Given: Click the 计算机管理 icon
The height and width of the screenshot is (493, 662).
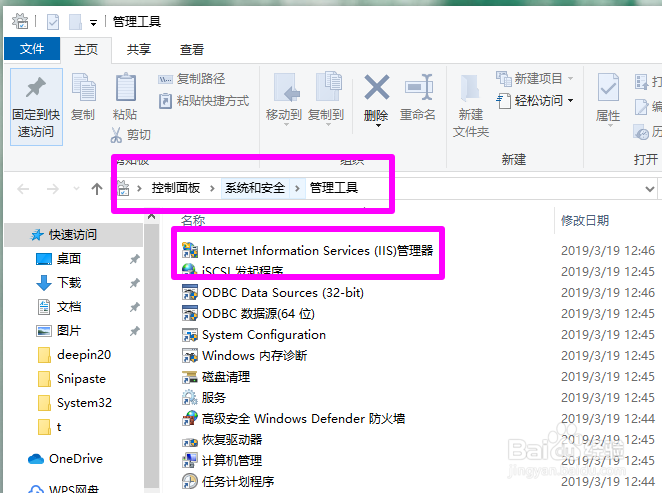Looking at the screenshot, I should point(190,461).
